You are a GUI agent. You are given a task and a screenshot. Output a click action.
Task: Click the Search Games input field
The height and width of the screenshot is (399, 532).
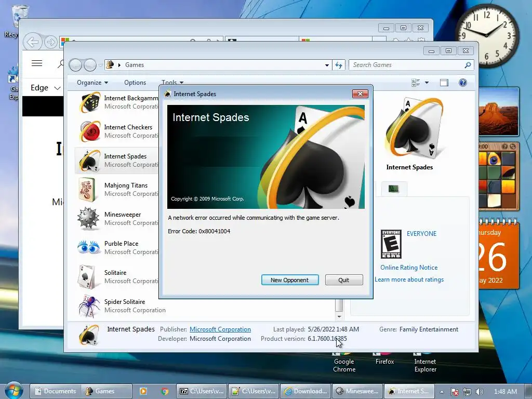pyautogui.click(x=407, y=65)
